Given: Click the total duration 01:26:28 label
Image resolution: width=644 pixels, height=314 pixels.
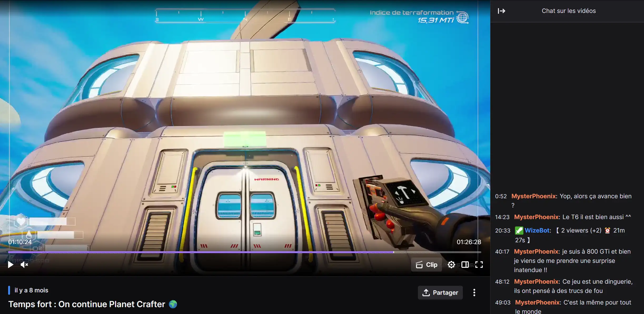Looking at the screenshot, I should pyautogui.click(x=469, y=242).
